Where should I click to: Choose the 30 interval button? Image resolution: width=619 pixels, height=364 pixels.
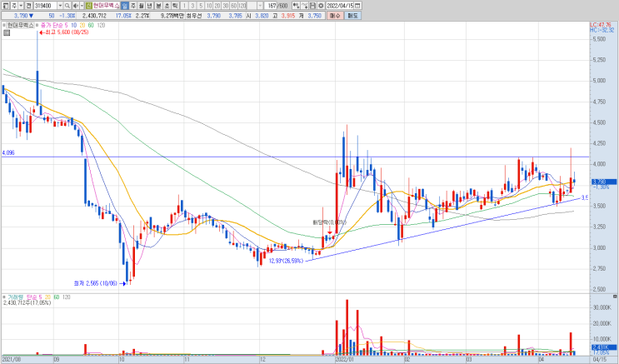point(226,6)
